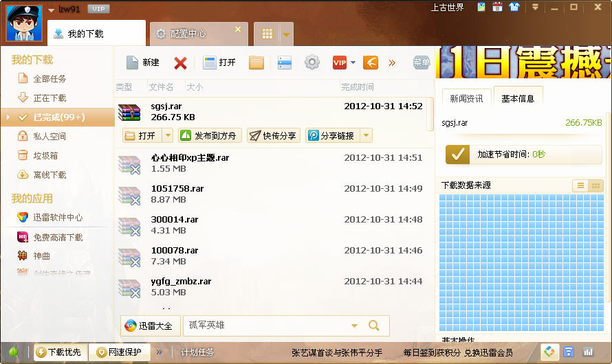Viewport: 612px width, 364px height.
Task: Expand the dropdown arrow beside the grid tab
Action: pos(286,34)
